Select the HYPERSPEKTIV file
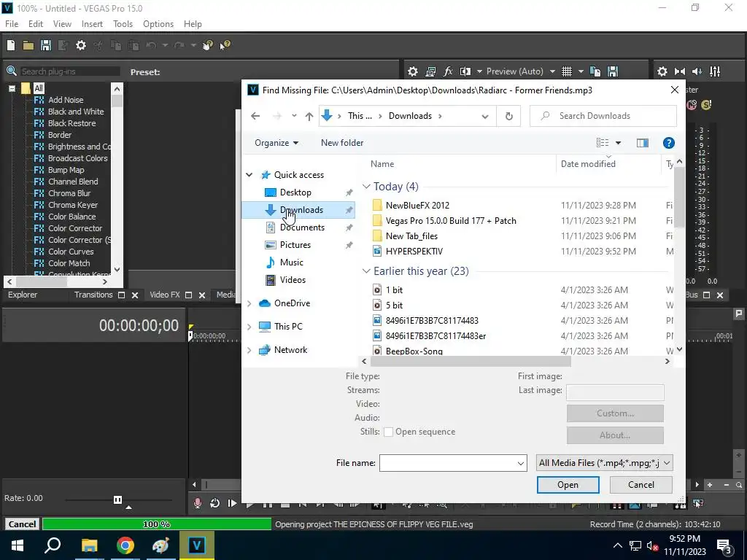The height and width of the screenshot is (560, 747). point(414,252)
